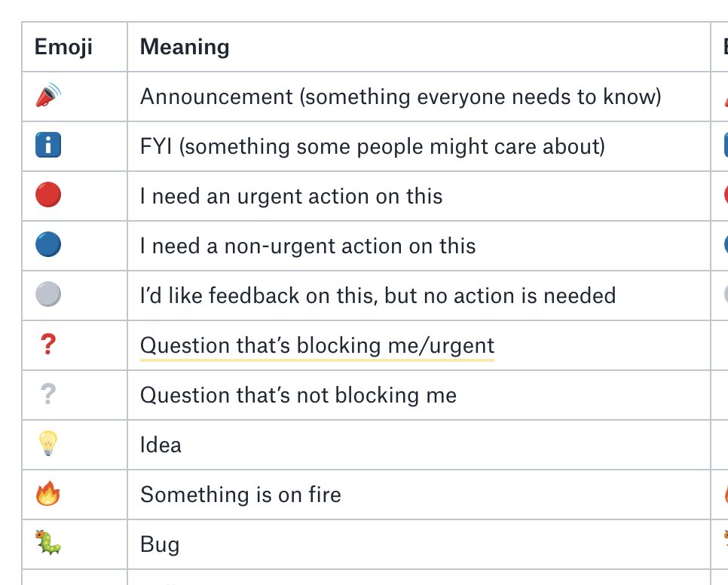Select the gray circle feedback emoji
728x585 pixels.
[48, 294]
